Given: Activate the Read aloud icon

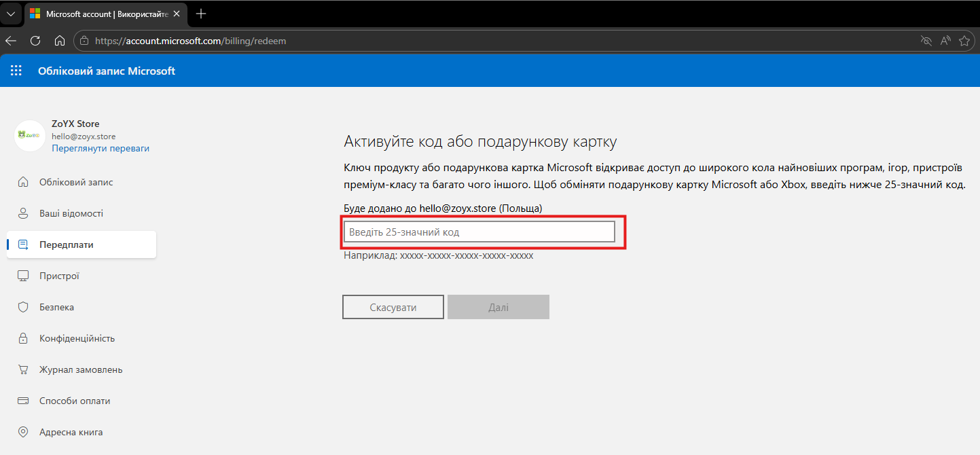Looking at the screenshot, I should [945, 41].
